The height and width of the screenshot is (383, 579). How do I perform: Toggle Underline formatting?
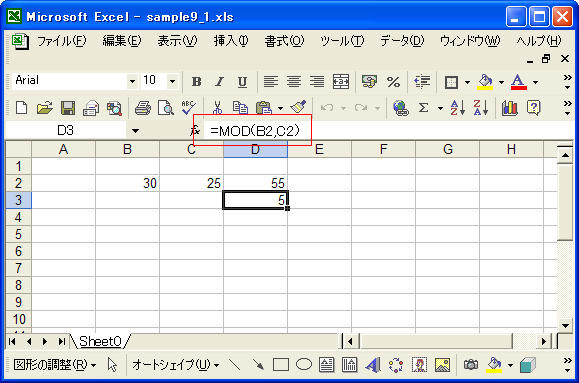(x=242, y=82)
